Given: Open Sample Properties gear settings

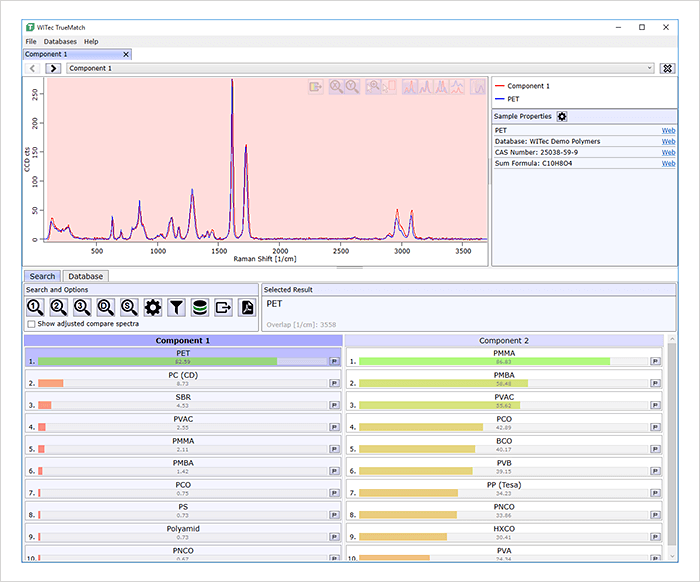Looking at the screenshot, I should coord(562,116).
